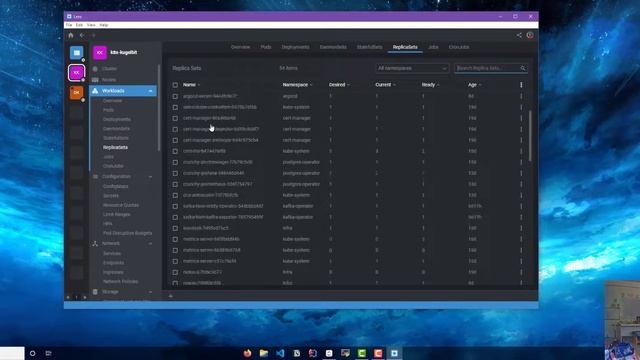Viewport: 640px width, 360px height.
Task: Sort table by Desired column
Action: tap(337, 85)
